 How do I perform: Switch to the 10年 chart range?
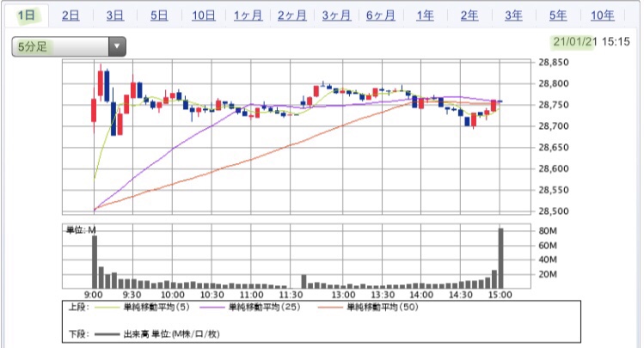tap(603, 15)
